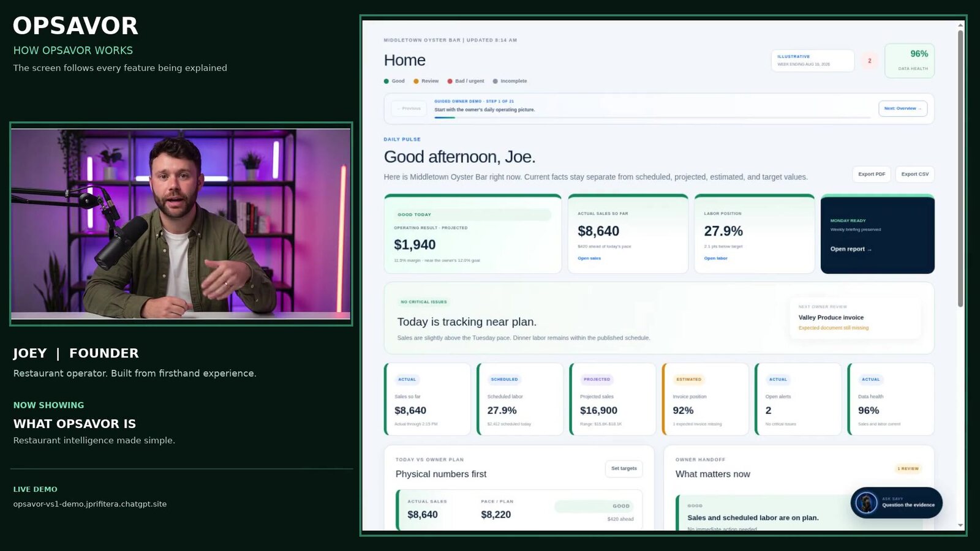Click the dashboard vertical scrollbar thumb
The image size is (980, 551).
[960, 168]
